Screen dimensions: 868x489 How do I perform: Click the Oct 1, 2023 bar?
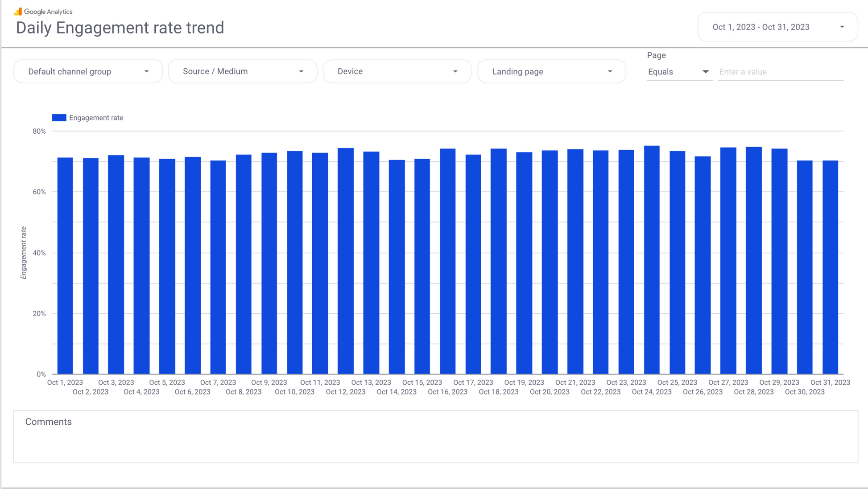pos(65,267)
